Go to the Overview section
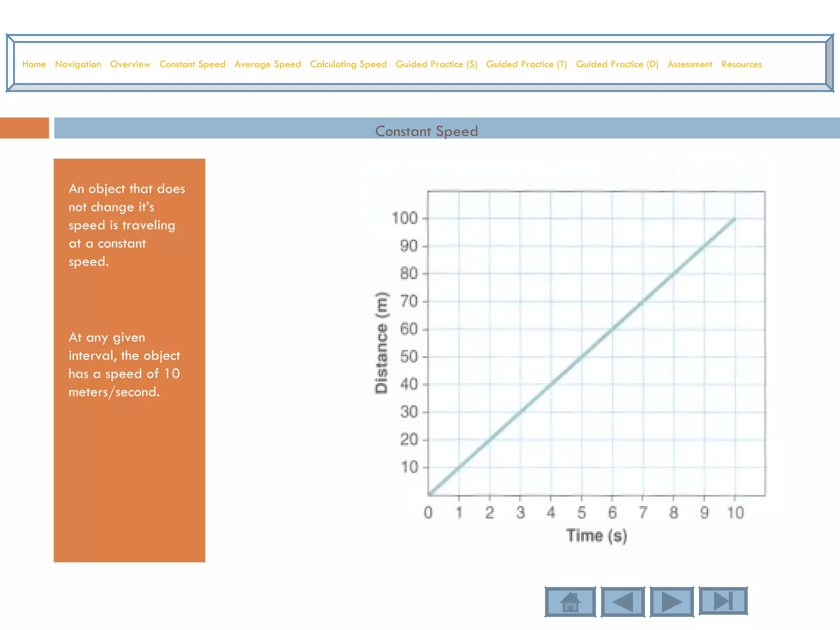 pos(130,64)
